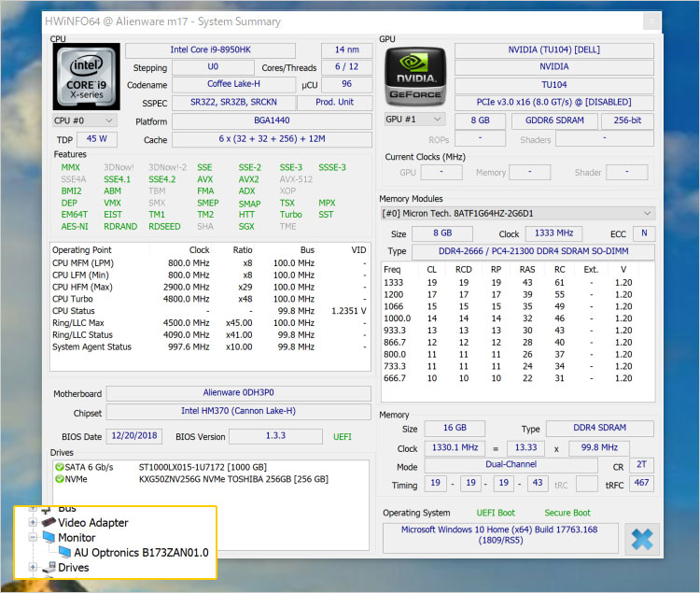Click the AU Optronics display icon
This screenshot has height=593, width=700.
click(x=64, y=552)
